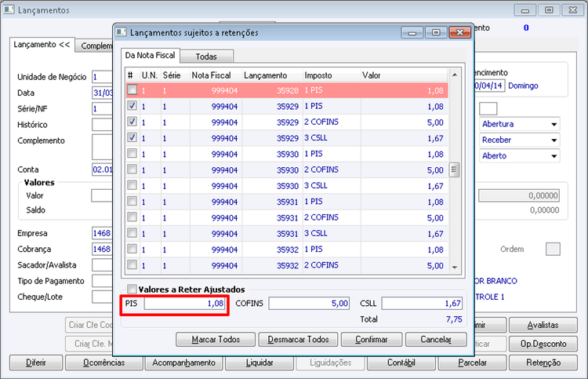Screen dimensions: 588x379
Task: Click the Desmarcar Todos button
Action: [298, 340]
